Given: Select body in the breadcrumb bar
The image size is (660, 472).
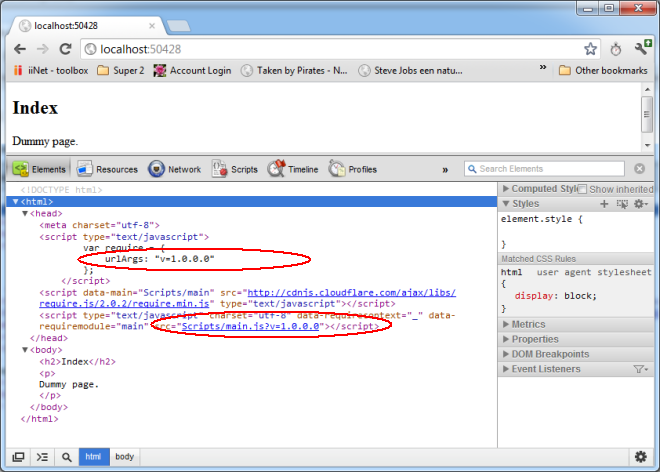Looking at the screenshot, I should coord(124,456).
